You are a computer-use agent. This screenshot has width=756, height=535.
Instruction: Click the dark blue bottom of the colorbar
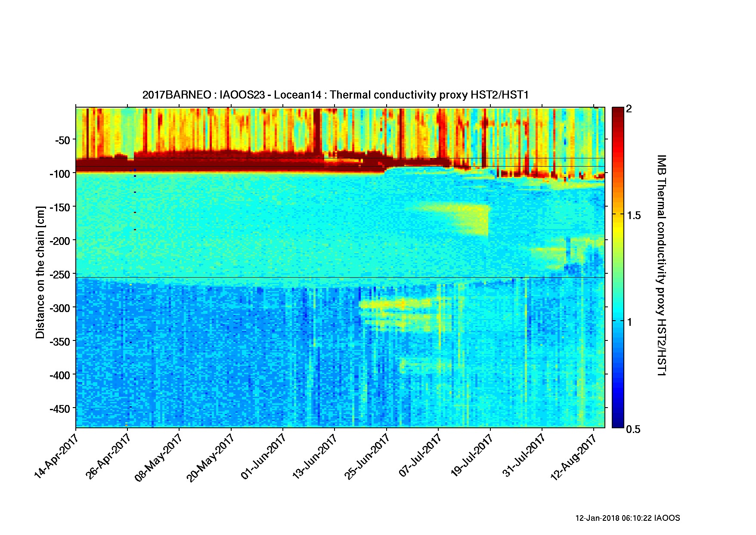[618, 424]
